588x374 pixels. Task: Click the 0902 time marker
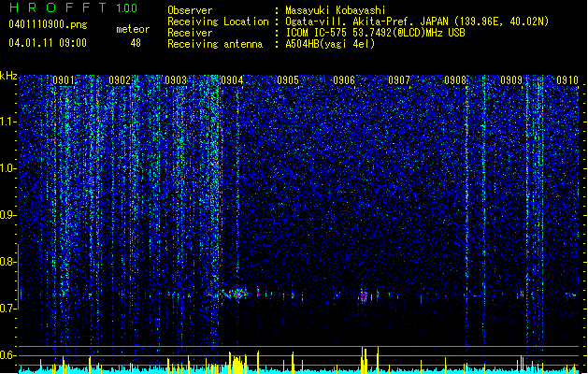[120, 80]
